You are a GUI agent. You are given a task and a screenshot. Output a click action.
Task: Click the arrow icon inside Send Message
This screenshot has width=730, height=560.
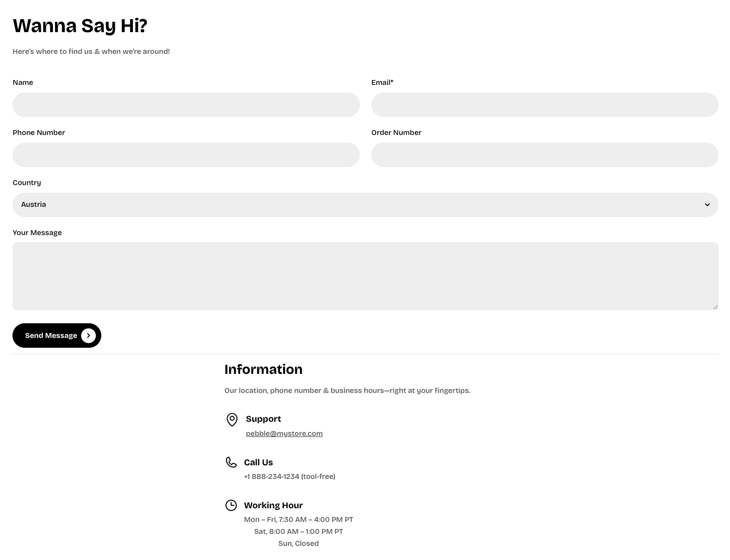(88, 336)
